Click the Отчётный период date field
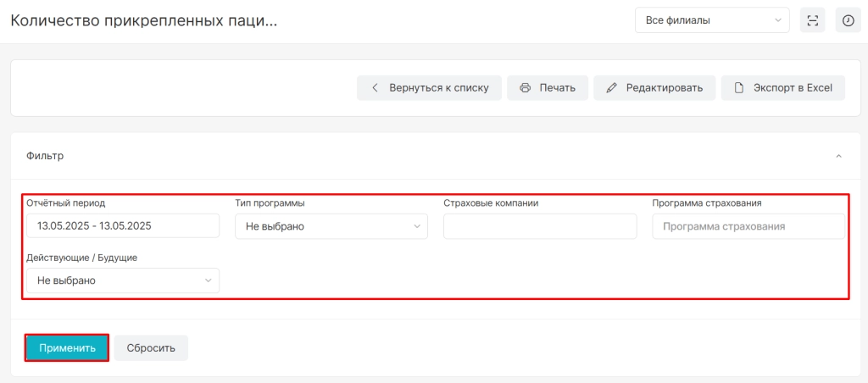This screenshot has height=383, width=868. (123, 226)
